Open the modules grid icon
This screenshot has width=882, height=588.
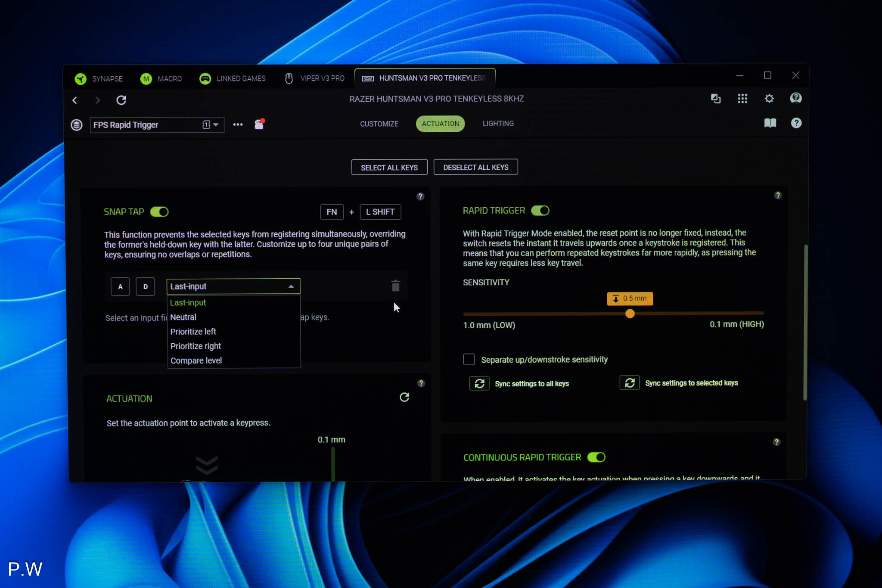point(742,99)
